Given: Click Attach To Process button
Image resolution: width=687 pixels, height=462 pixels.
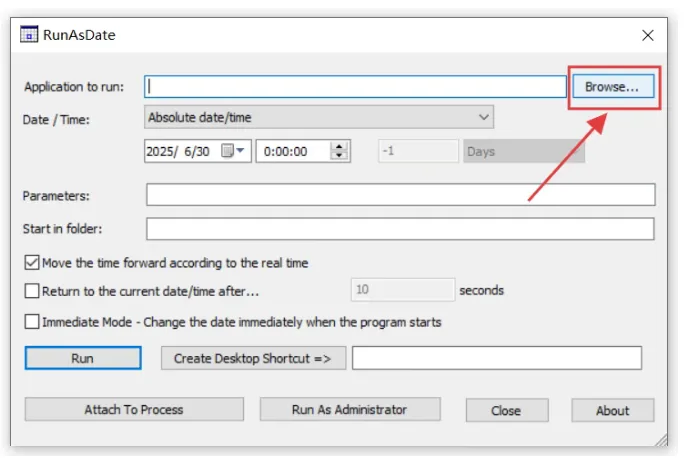Looking at the screenshot, I should point(134,409).
